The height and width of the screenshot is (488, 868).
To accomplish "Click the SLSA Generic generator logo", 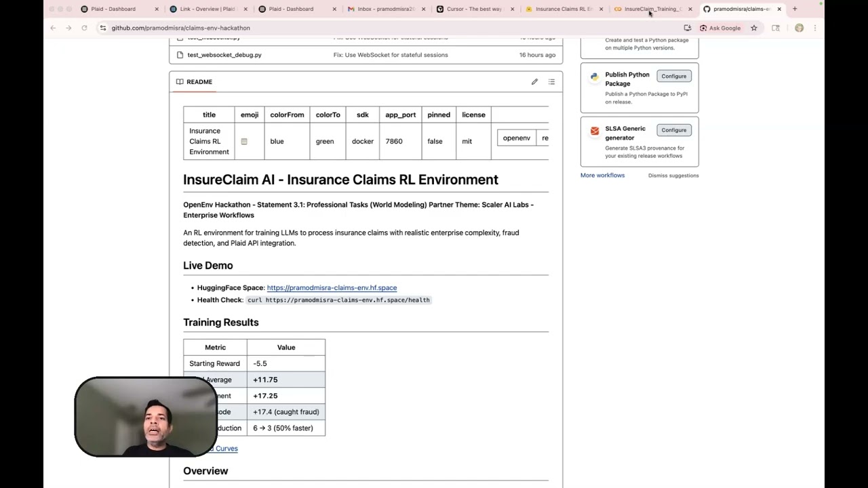I will click(595, 130).
